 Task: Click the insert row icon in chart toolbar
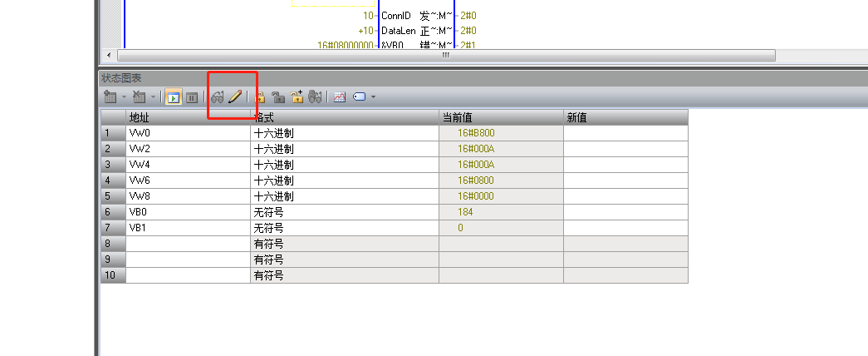(x=109, y=97)
